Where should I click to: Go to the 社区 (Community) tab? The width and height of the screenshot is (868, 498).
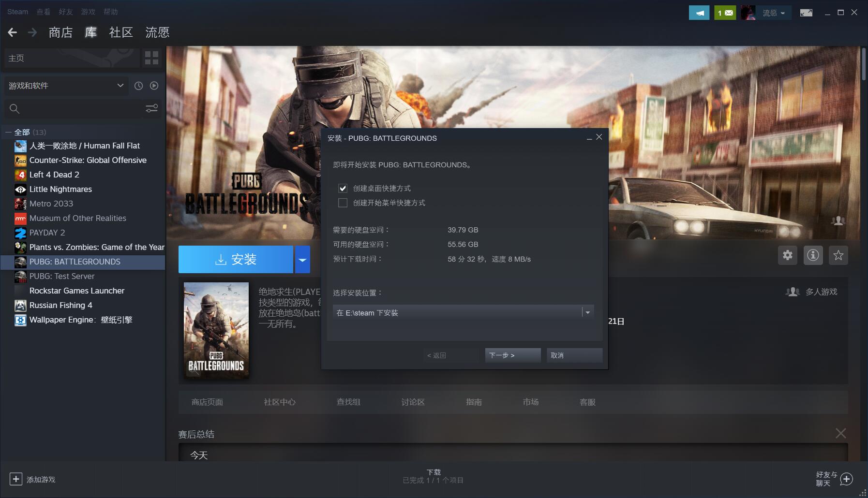(x=121, y=32)
